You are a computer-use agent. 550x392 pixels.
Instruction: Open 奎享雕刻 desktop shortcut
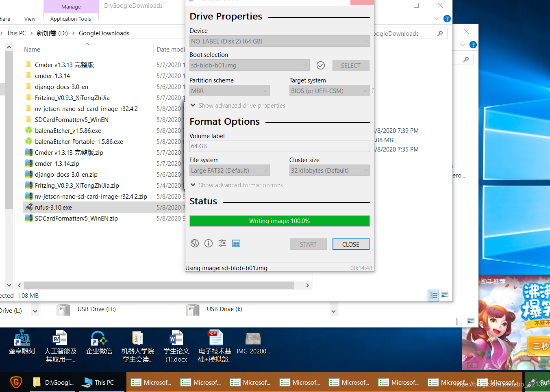(x=22, y=342)
